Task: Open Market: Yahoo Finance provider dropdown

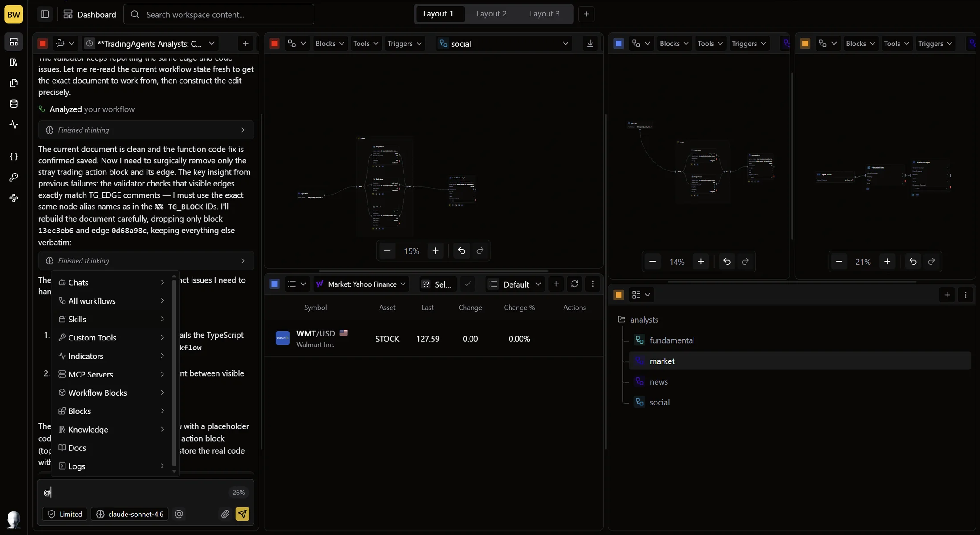Action: 361,284
